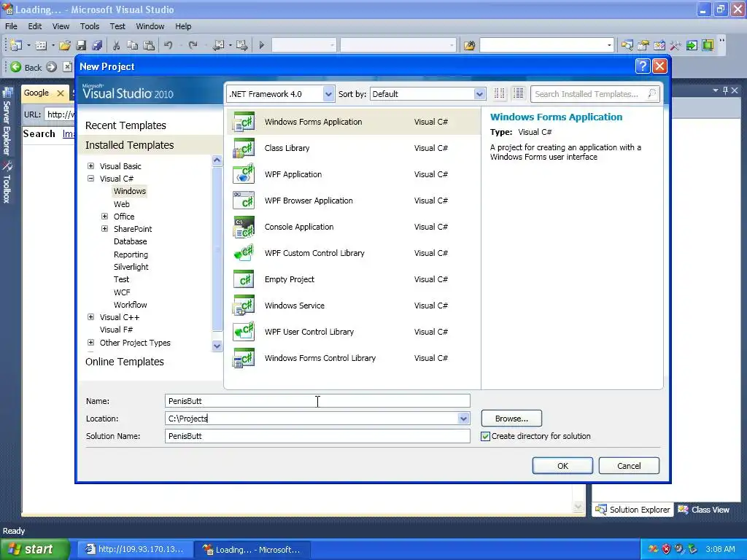
Task: Click the WPF User Control Library icon
Action: coord(244,332)
